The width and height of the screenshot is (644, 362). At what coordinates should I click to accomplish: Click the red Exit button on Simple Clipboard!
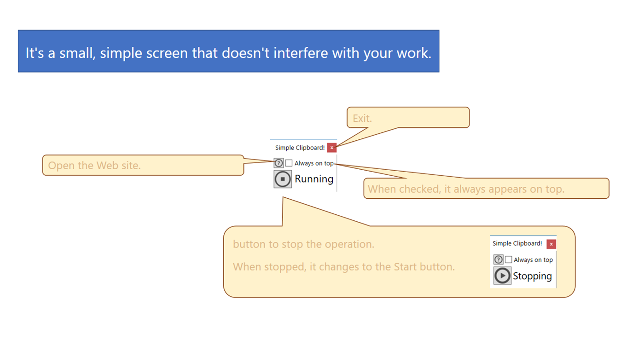(x=331, y=148)
